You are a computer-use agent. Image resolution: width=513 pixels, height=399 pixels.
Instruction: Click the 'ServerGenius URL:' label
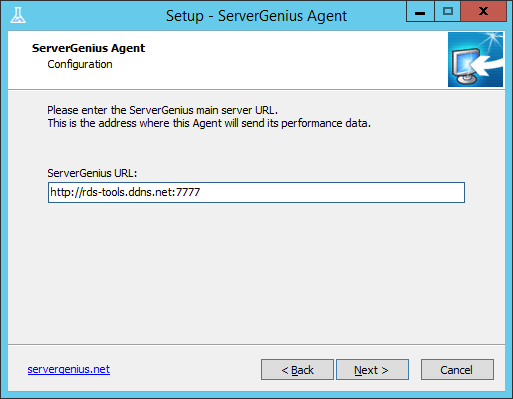(92, 173)
